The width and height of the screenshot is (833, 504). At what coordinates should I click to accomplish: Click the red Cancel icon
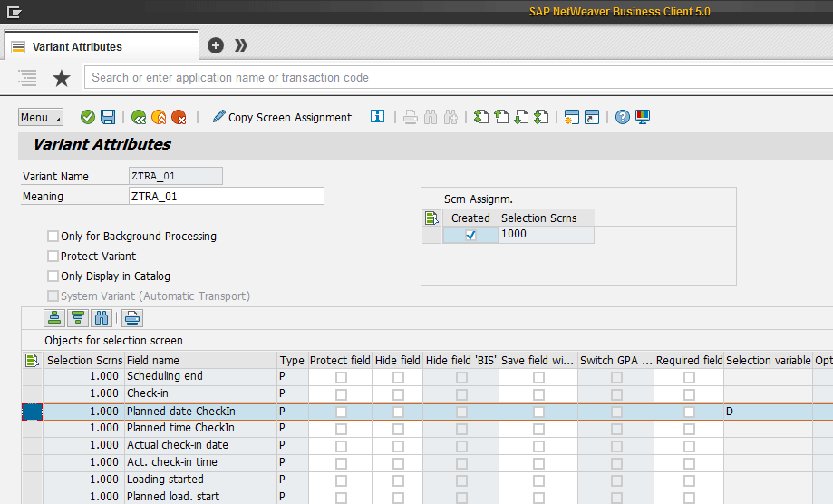(179, 117)
